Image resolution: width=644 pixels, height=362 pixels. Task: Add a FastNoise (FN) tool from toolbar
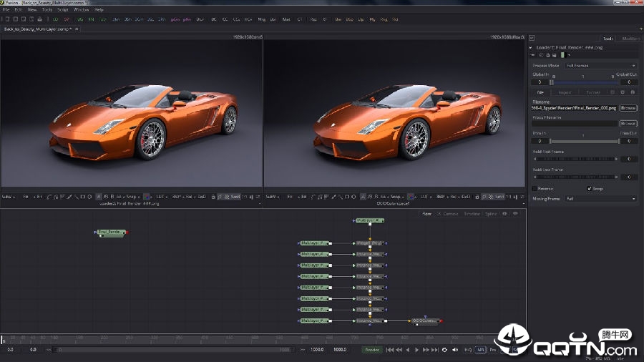pyautogui.click(x=91, y=19)
